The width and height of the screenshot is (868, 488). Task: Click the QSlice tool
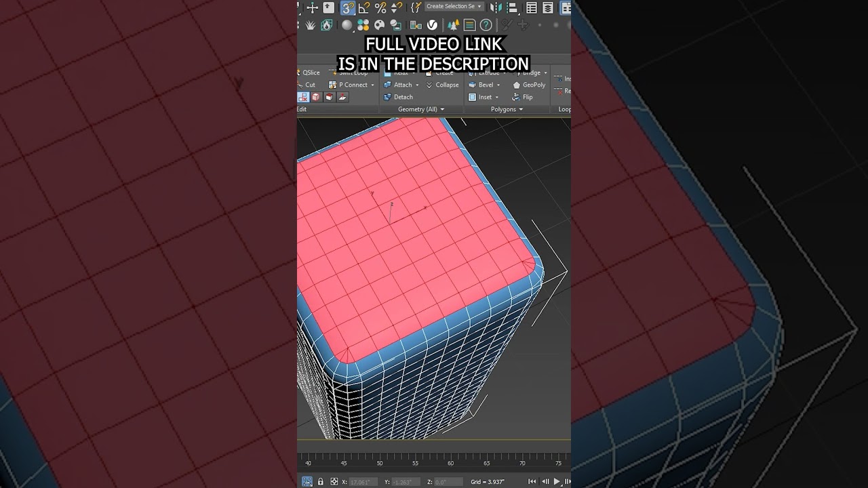tap(309, 73)
